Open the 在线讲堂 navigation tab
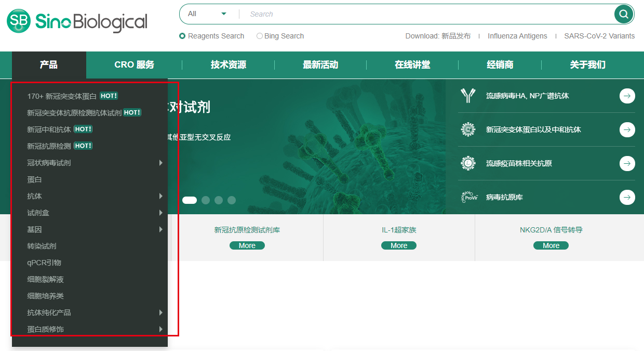The height and width of the screenshot is (351, 644). (x=412, y=65)
